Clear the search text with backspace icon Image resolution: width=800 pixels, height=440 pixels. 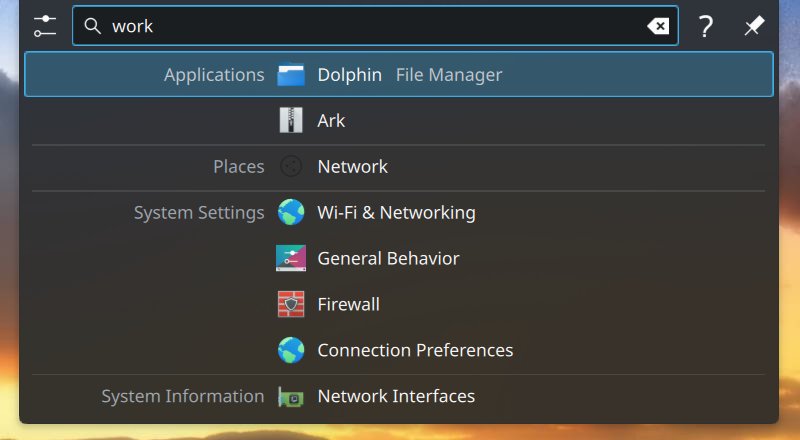658,27
